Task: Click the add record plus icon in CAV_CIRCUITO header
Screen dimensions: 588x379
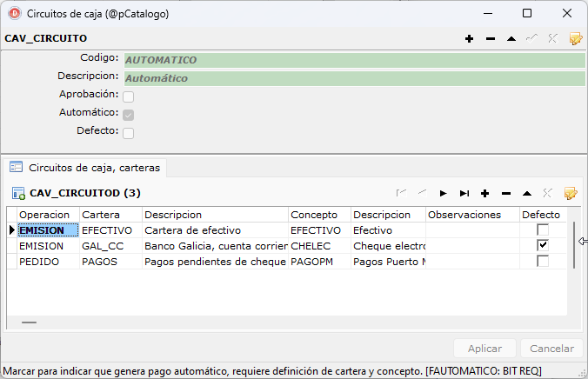Action: coord(470,39)
